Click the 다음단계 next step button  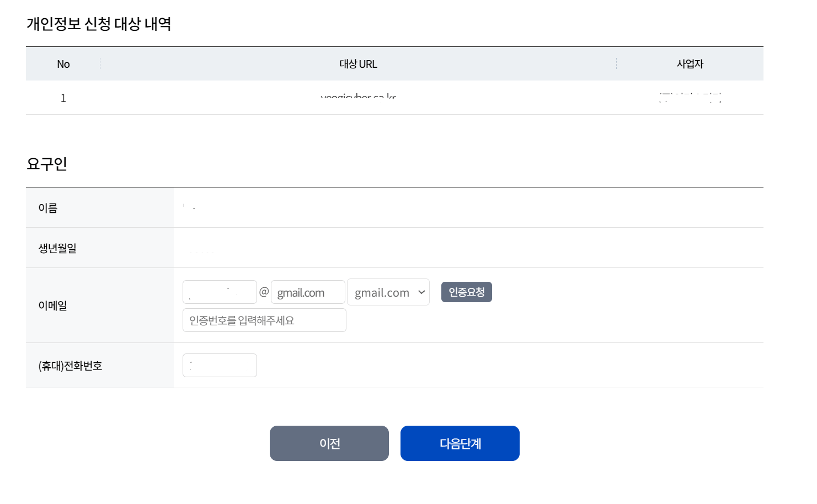[460, 443]
